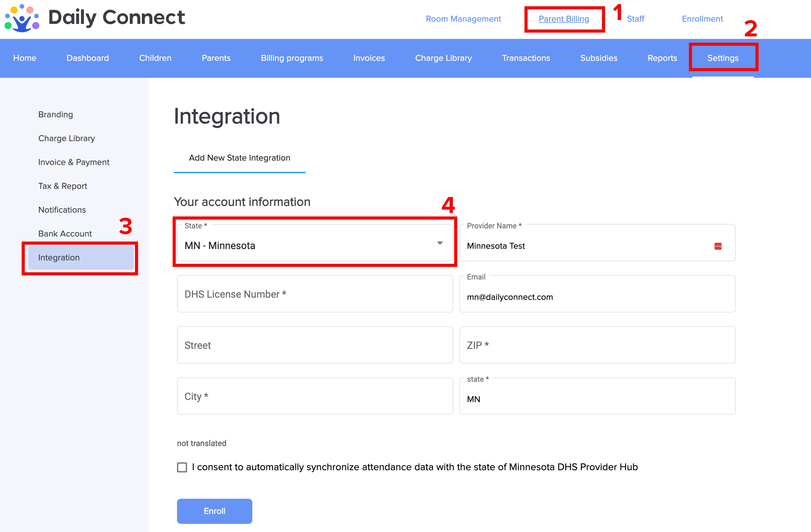Image resolution: width=811 pixels, height=532 pixels.
Task: Click the State dropdown arrow
Action: tap(440, 243)
